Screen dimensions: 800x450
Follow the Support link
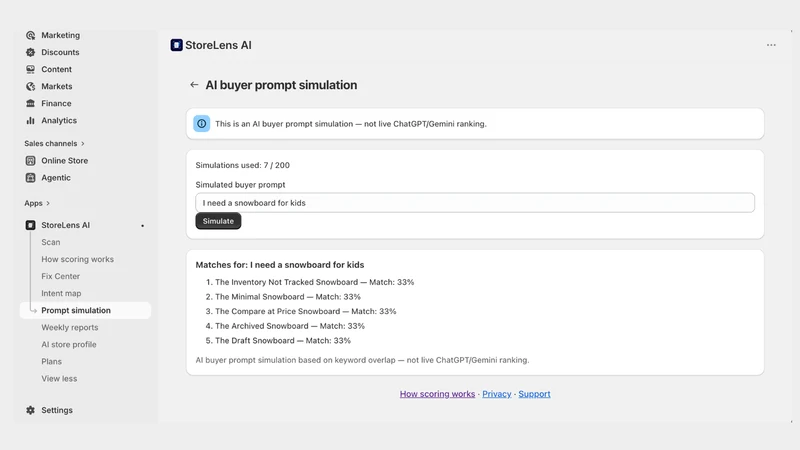click(x=534, y=394)
